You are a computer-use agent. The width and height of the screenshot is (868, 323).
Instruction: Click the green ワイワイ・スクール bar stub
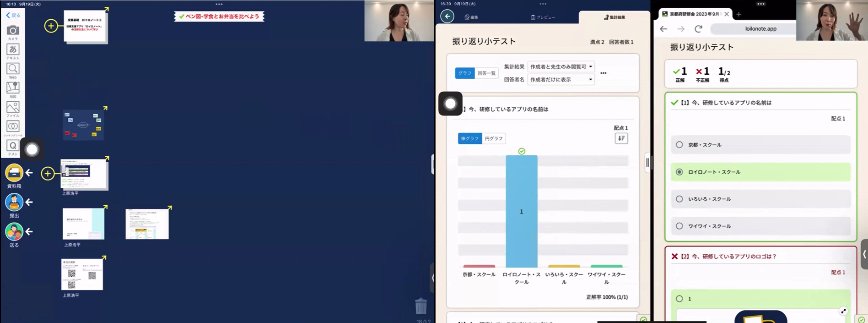(607, 266)
